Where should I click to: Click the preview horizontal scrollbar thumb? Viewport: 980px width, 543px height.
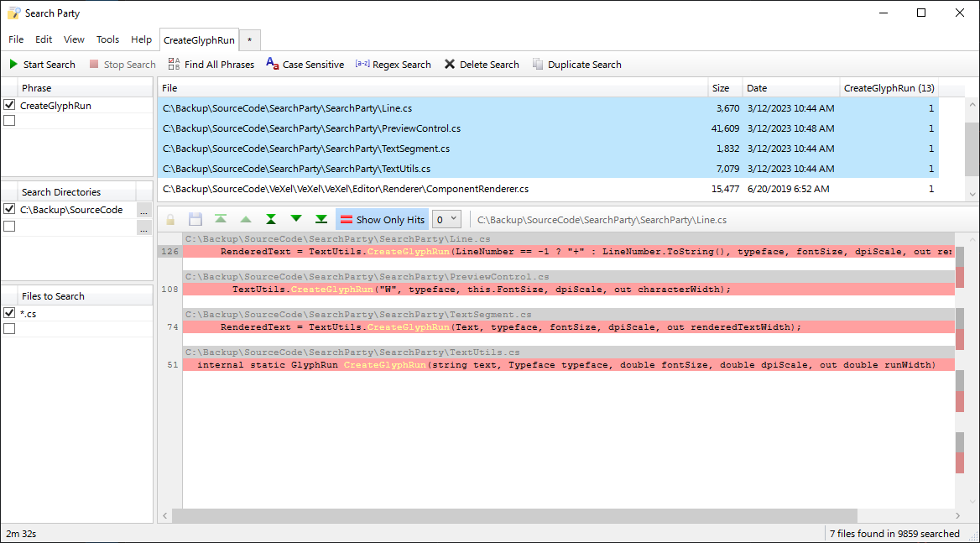(514, 515)
